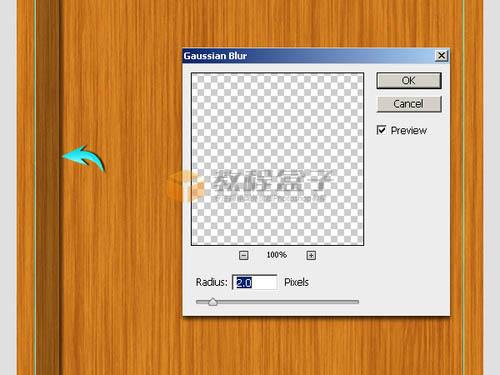
Task: Click the checkerboard preview thumbnail
Action: 277,159
